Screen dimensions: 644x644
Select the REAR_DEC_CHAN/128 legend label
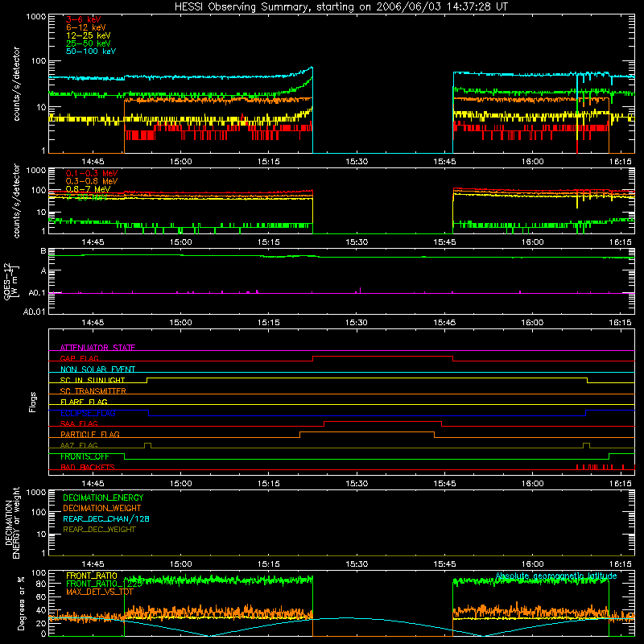[x=106, y=518]
